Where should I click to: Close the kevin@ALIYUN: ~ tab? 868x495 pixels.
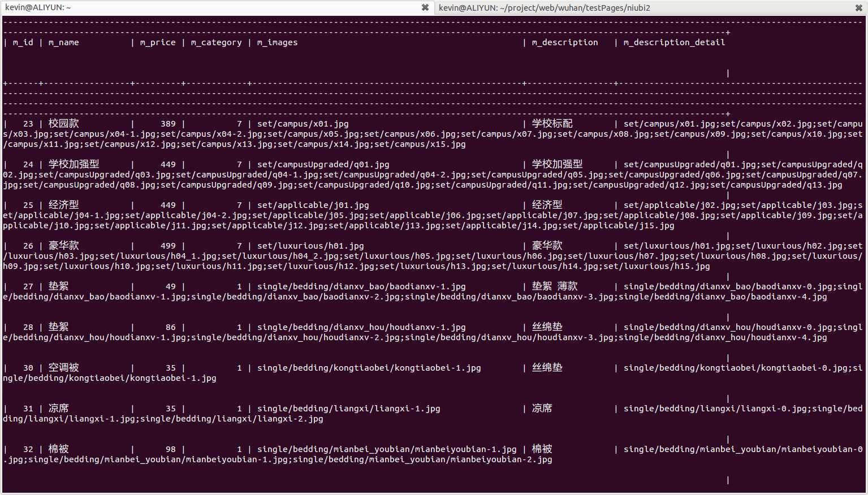(425, 7)
